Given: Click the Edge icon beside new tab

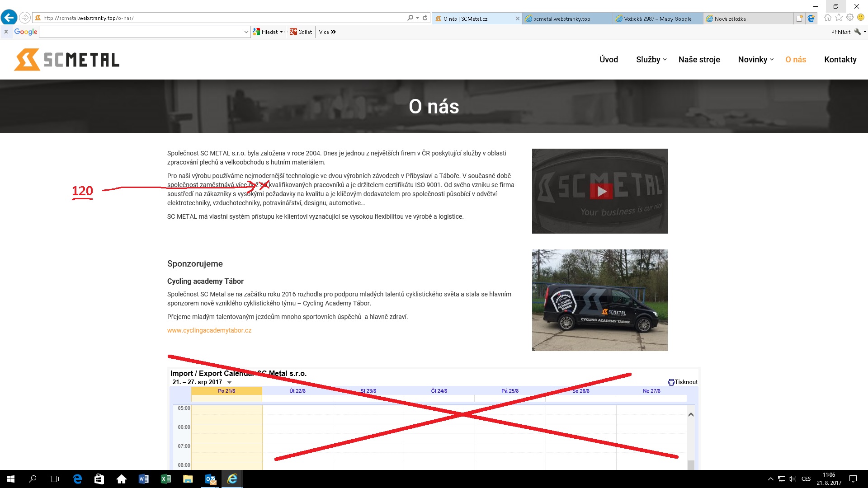Looking at the screenshot, I should point(811,19).
